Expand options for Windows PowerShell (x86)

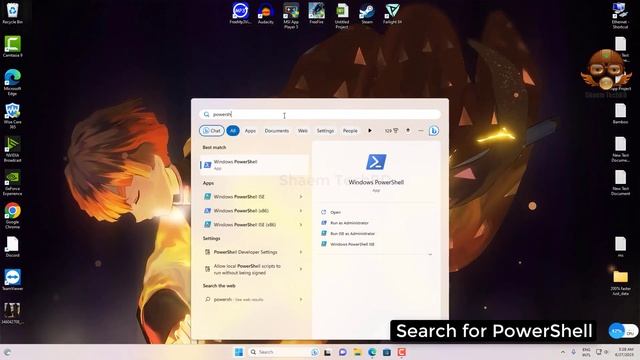click(301, 211)
